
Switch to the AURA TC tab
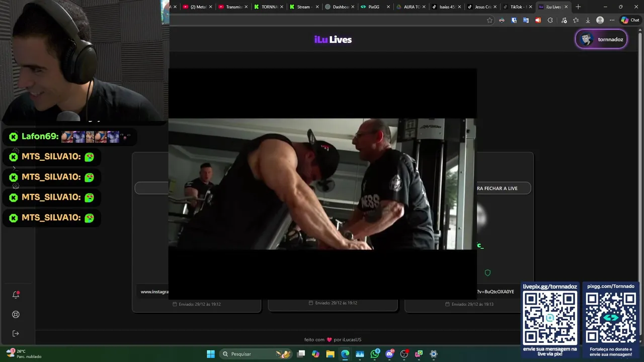pyautogui.click(x=411, y=7)
